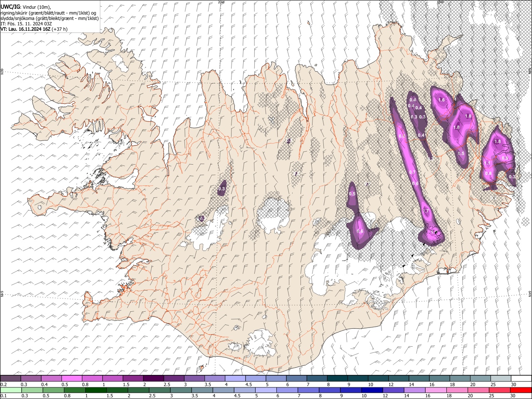Click the 'slydda/snjókoma (grátt/bleikt/grænt - mm/1klst)' line

point(49,18)
